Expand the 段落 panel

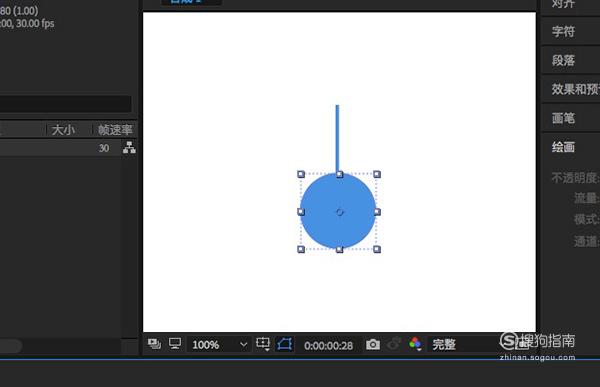(563, 60)
